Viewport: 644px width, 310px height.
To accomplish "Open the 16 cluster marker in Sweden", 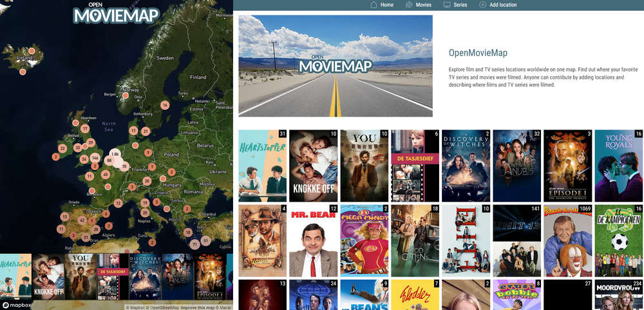I will pyautogui.click(x=165, y=105).
